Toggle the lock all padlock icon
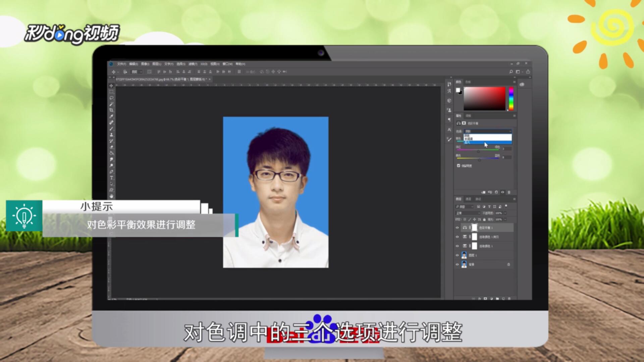644x362 pixels. (484, 219)
